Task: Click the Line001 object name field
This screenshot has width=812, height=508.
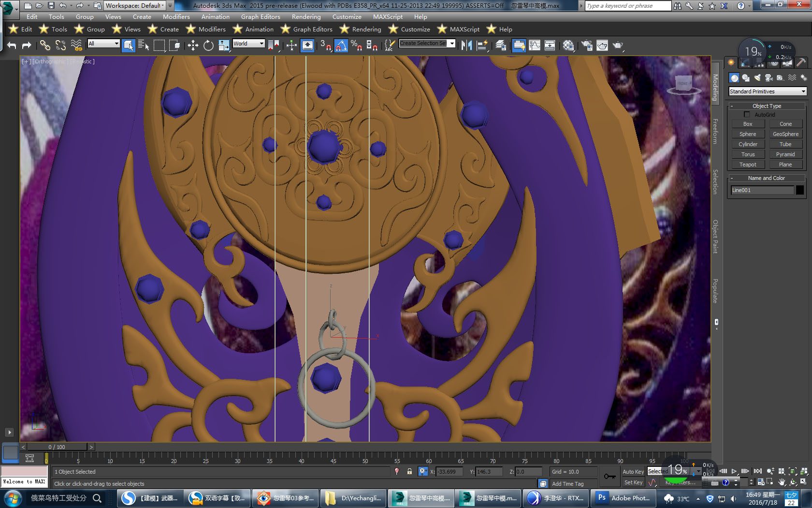Action: coord(762,190)
